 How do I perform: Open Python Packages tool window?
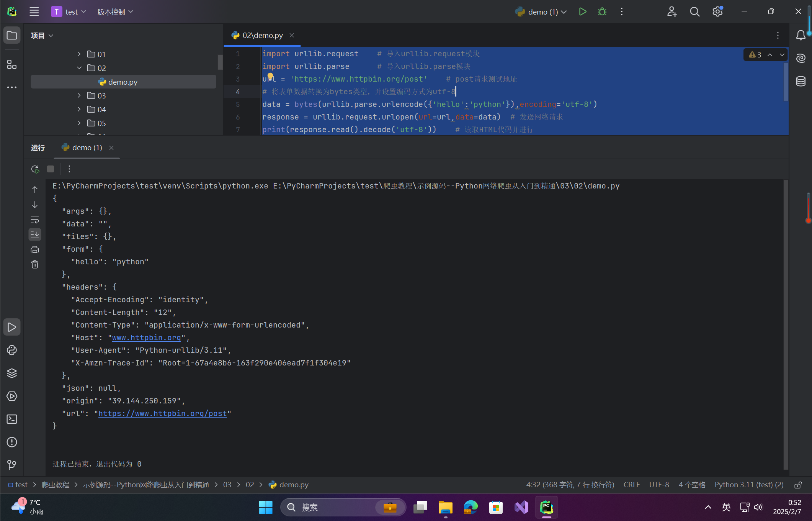(x=12, y=373)
